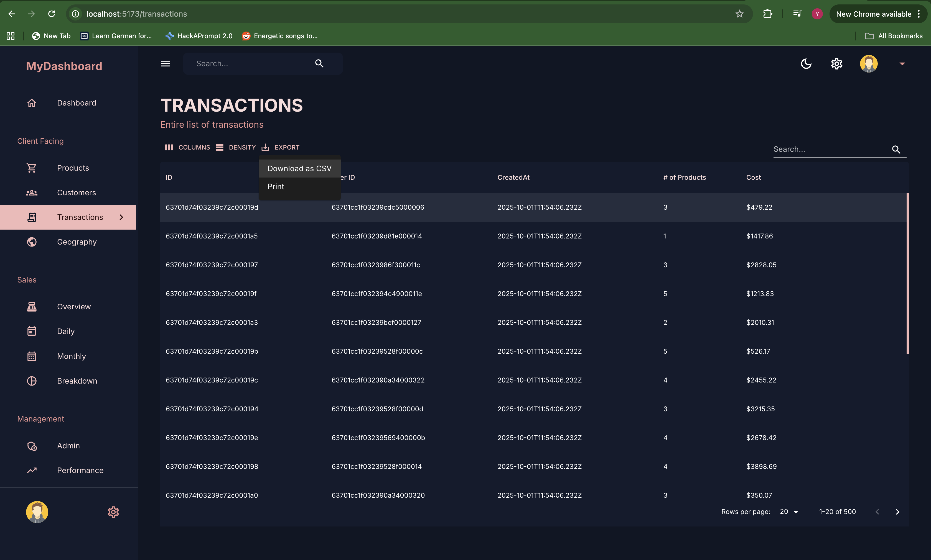Open Performance trending icon
931x560 pixels.
click(32, 470)
